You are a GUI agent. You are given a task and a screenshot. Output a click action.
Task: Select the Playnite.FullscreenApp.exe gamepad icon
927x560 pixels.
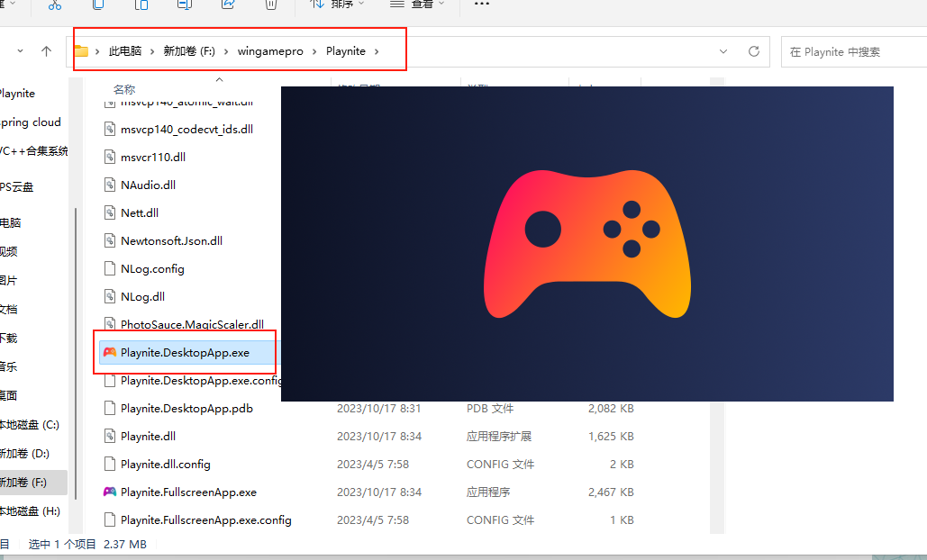[110, 492]
